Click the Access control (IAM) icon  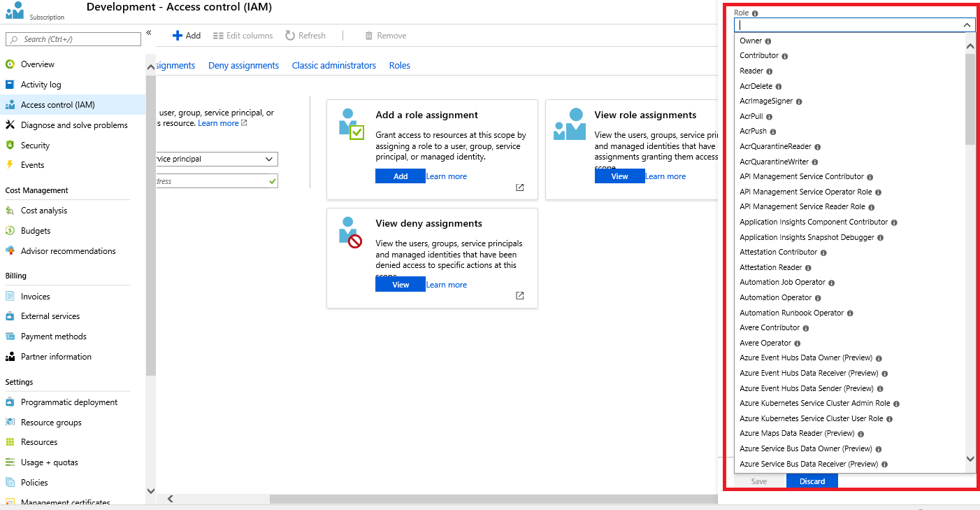tap(10, 105)
